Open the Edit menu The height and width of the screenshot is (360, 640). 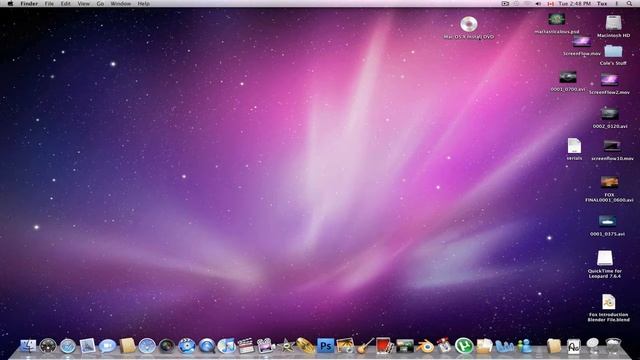pyautogui.click(x=65, y=3)
